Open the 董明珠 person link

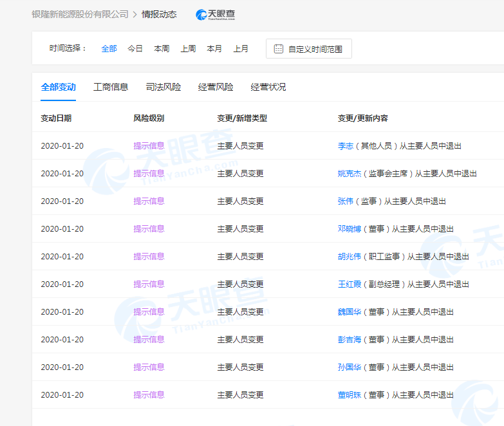click(350, 394)
